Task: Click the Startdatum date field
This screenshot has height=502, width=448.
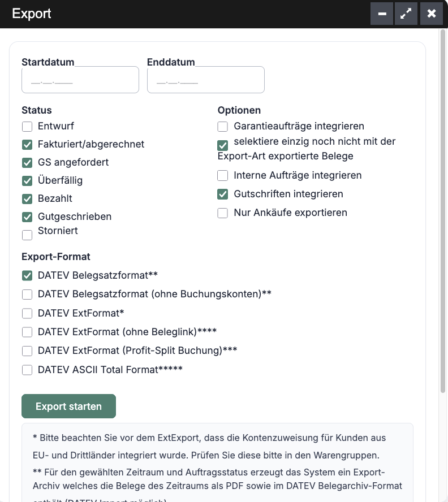Action: pos(80,80)
